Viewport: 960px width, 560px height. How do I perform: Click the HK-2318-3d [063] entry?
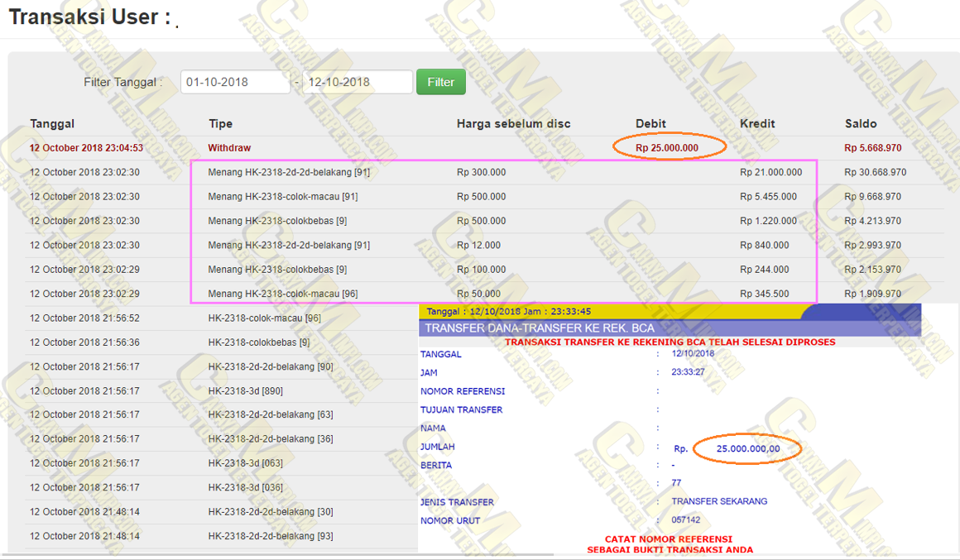point(245,463)
